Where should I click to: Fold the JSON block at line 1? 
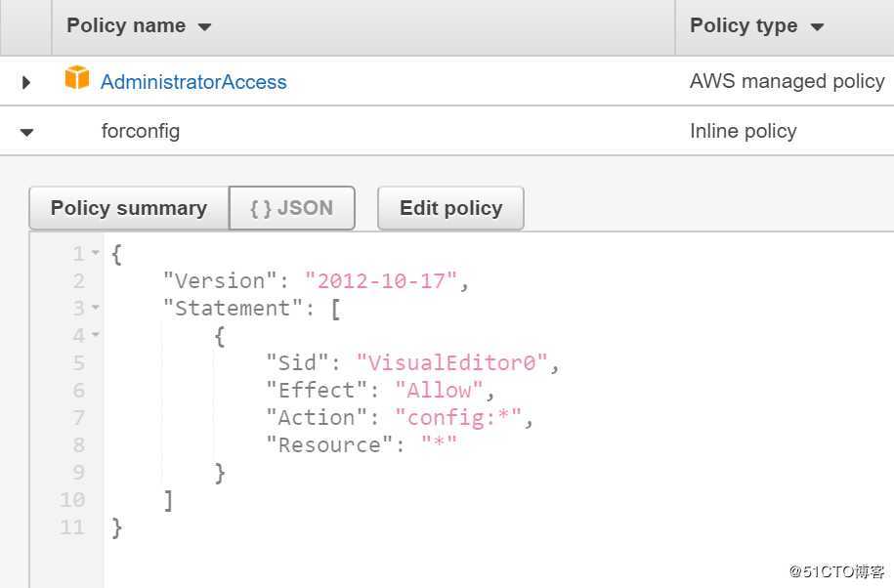coord(96,254)
